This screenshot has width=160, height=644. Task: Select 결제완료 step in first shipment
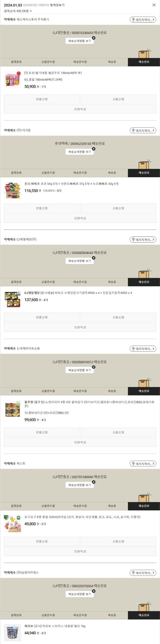(x=16, y=62)
